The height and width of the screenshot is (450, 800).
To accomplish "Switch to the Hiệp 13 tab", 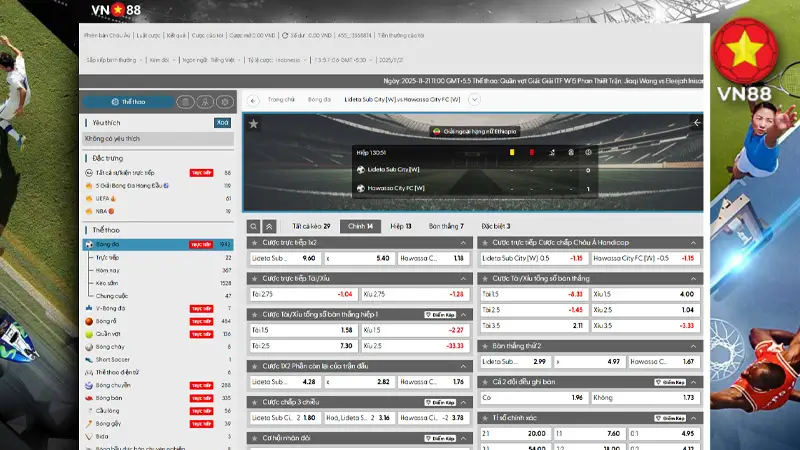I will tap(400, 227).
